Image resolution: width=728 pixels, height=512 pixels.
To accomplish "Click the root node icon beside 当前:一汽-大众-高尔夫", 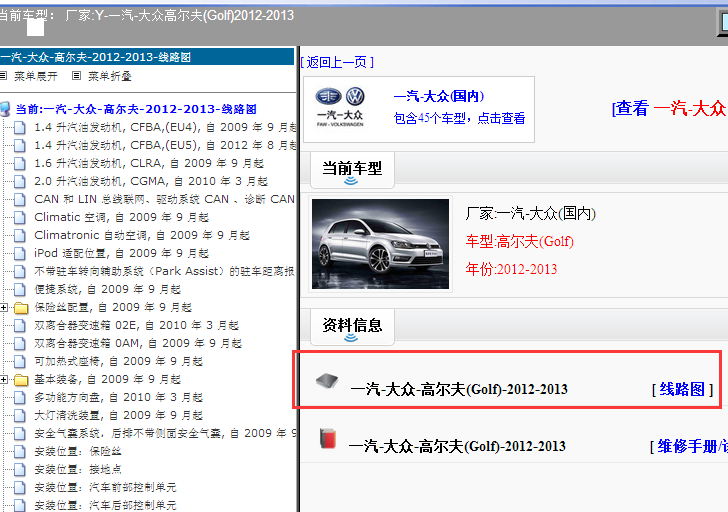I will coord(5,109).
